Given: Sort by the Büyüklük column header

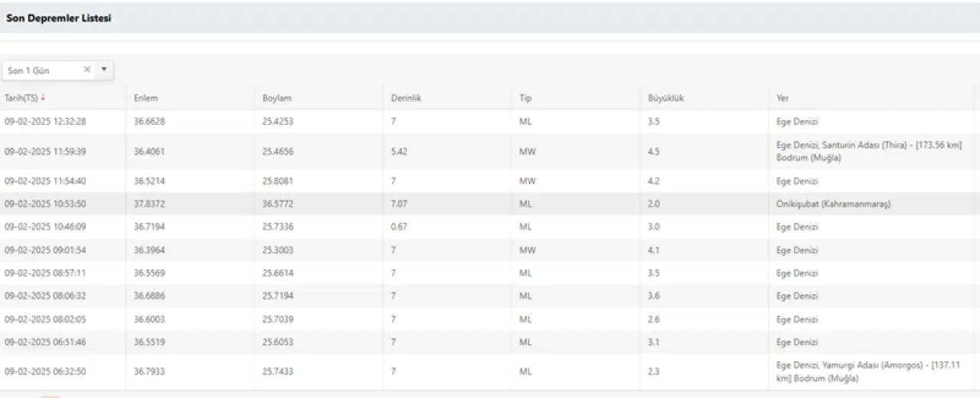Looking at the screenshot, I should 665,98.
